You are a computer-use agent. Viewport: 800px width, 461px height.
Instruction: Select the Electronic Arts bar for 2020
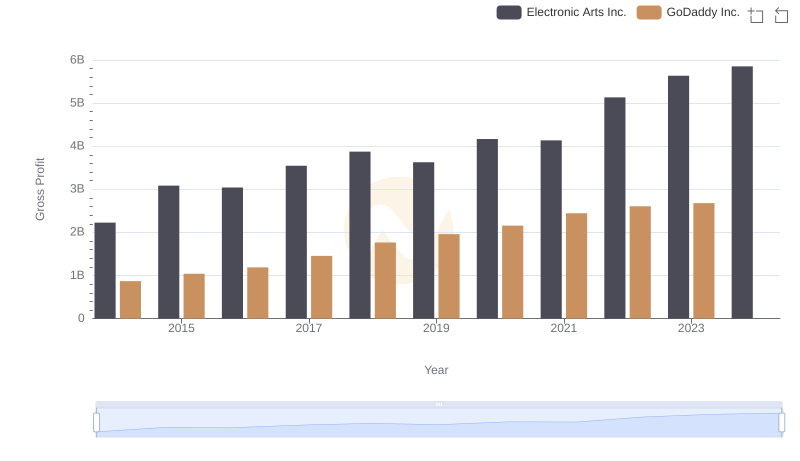click(x=488, y=229)
